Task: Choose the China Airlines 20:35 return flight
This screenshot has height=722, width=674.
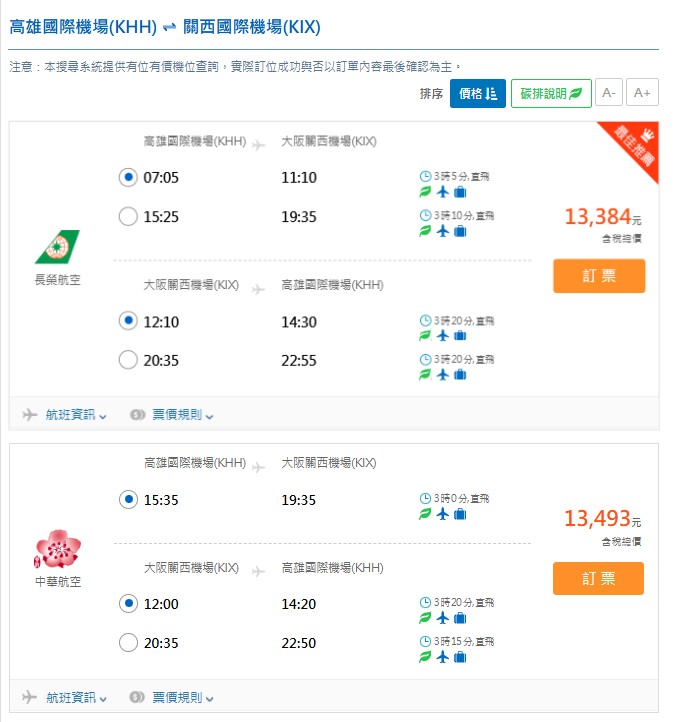Action: tap(128, 643)
